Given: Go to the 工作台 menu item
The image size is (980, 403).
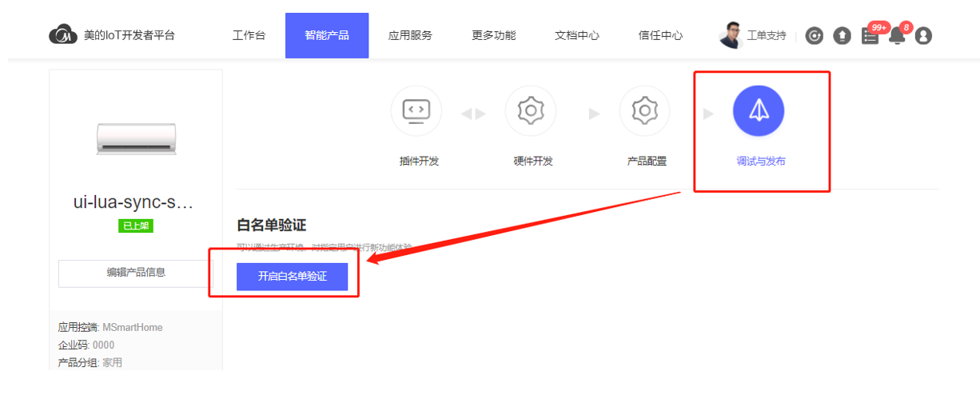Looking at the screenshot, I should click(x=249, y=35).
